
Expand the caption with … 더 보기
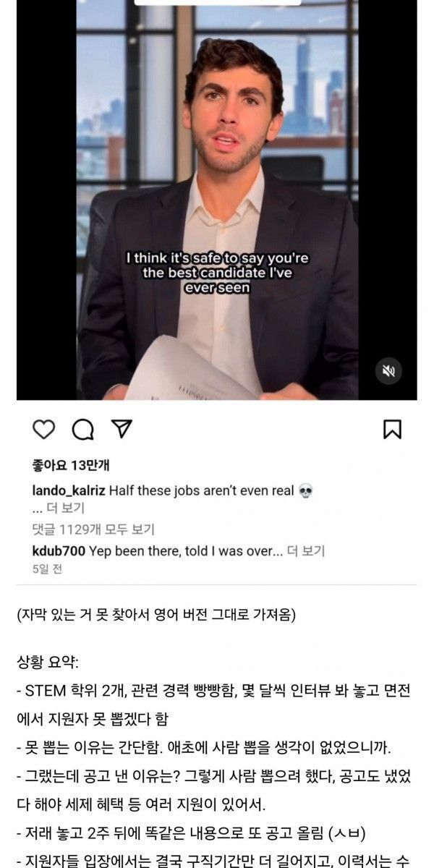click(59, 508)
